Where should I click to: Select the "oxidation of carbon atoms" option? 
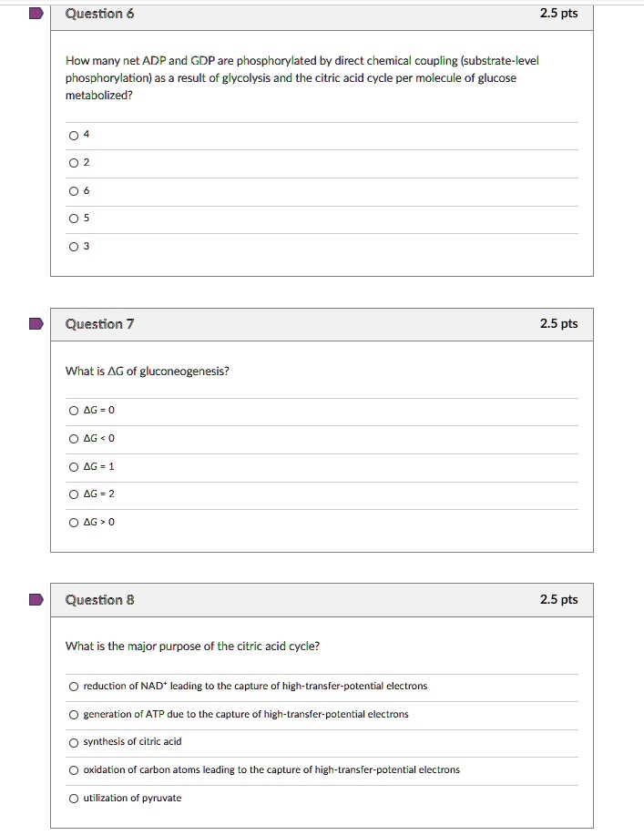(x=73, y=770)
